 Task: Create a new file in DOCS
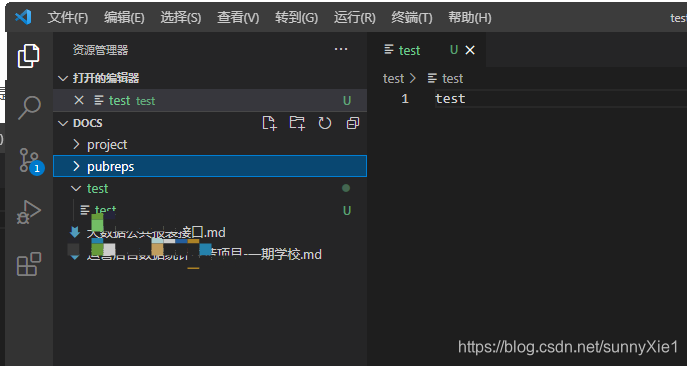pyautogui.click(x=269, y=123)
